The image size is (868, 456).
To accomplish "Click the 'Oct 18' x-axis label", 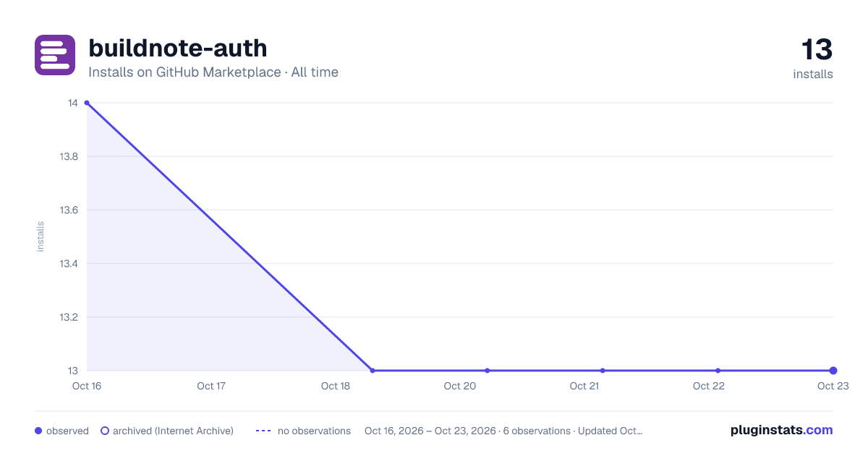I will 336,386.
